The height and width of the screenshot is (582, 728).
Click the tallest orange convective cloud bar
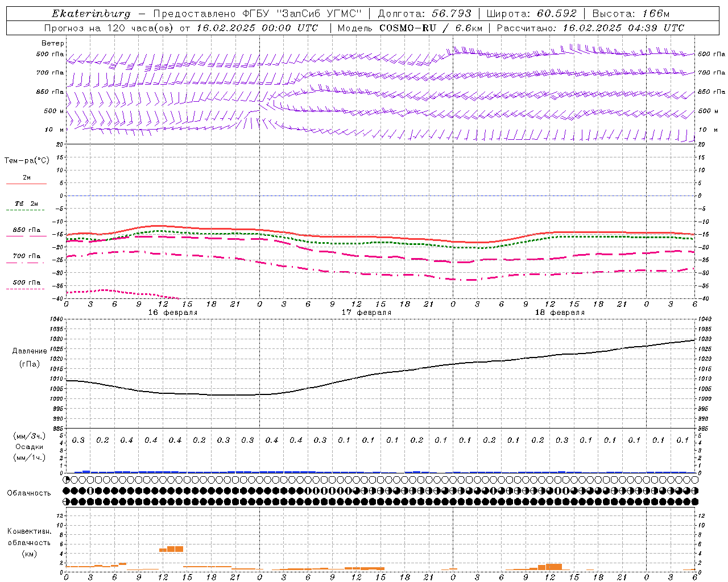175,548
